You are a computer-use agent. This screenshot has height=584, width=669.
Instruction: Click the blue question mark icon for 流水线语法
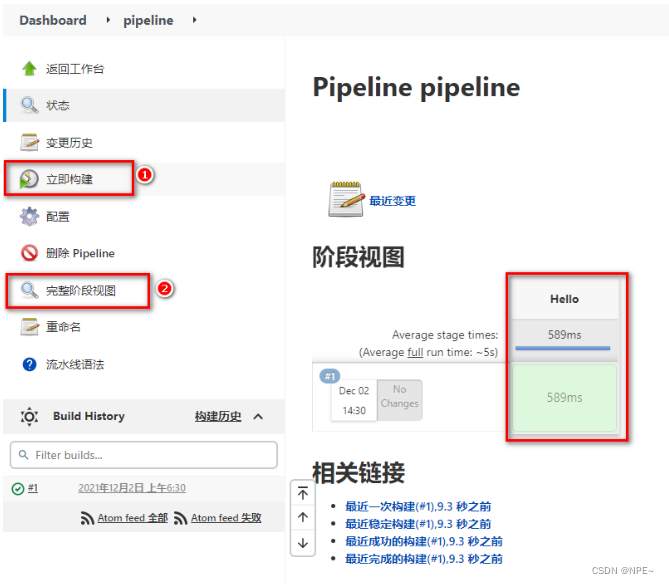pyautogui.click(x=29, y=365)
